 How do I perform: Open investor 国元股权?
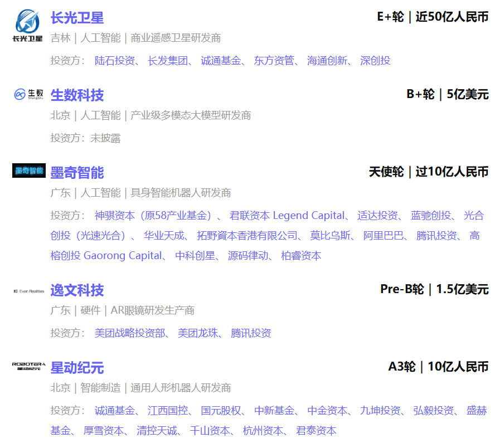(x=221, y=411)
